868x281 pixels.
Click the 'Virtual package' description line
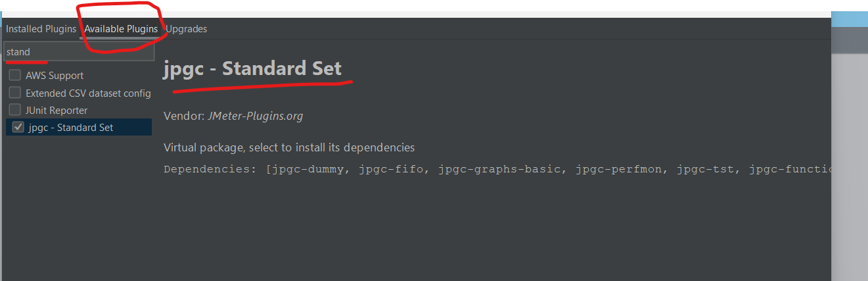289,147
